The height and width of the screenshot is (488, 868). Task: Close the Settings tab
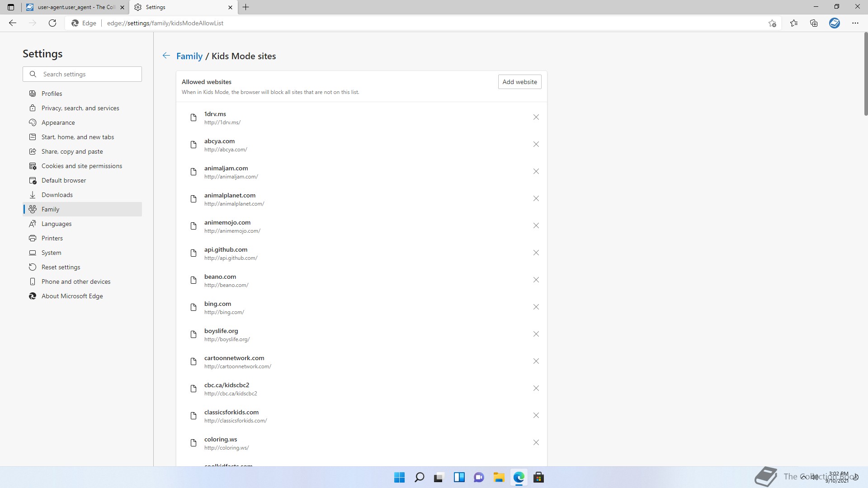click(x=230, y=7)
